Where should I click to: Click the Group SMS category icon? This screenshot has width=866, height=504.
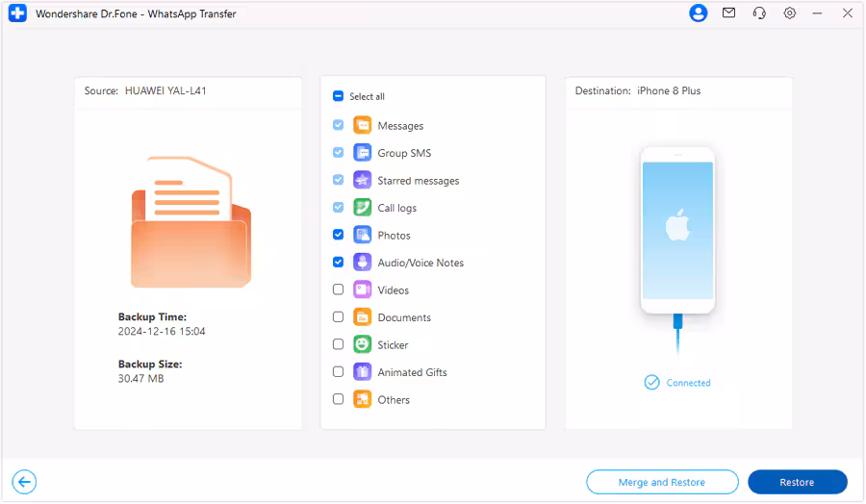pyautogui.click(x=363, y=152)
